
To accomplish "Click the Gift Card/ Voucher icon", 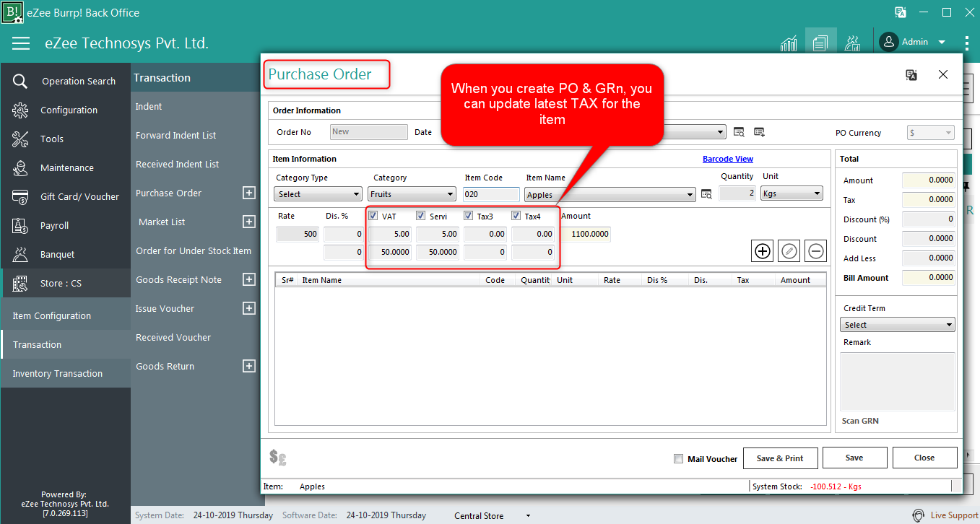I will pos(20,196).
